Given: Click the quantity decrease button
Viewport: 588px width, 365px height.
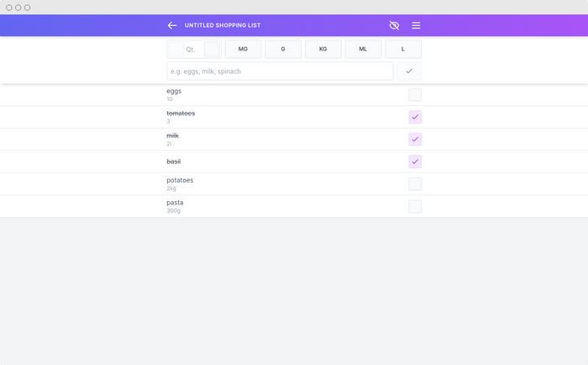Looking at the screenshot, I should (176, 50).
